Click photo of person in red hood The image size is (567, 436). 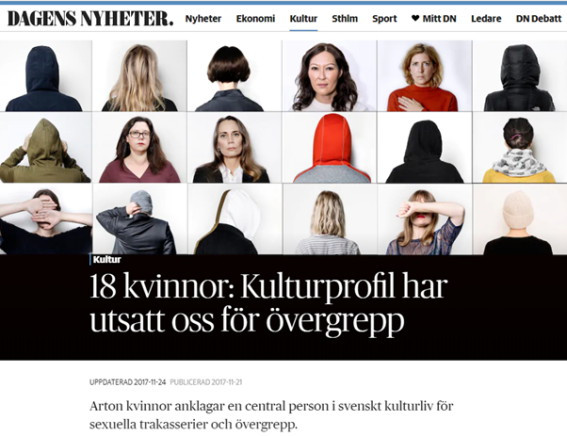click(330, 148)
